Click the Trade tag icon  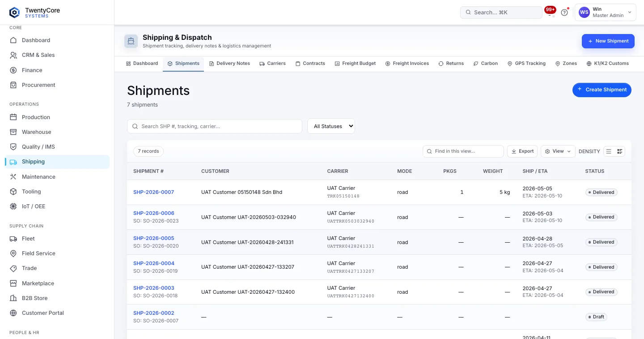tap(13, 268)
